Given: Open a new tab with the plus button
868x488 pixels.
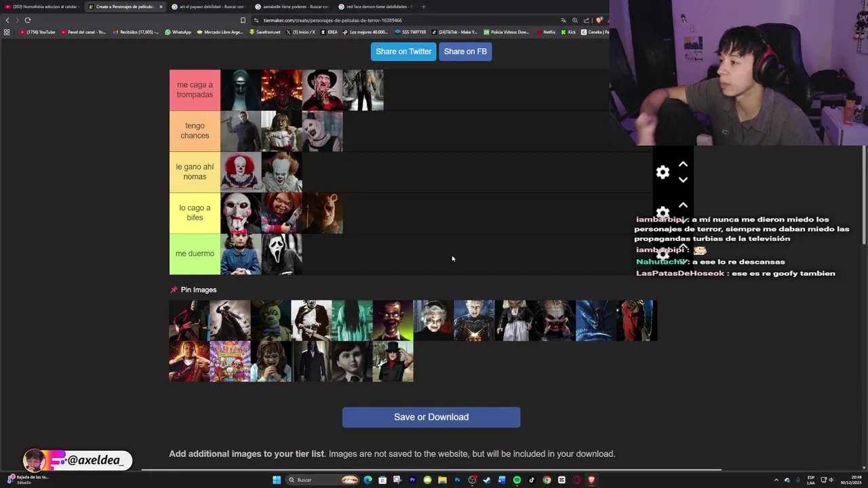Looking at the screenshot, I should click(x=423, y=7).
